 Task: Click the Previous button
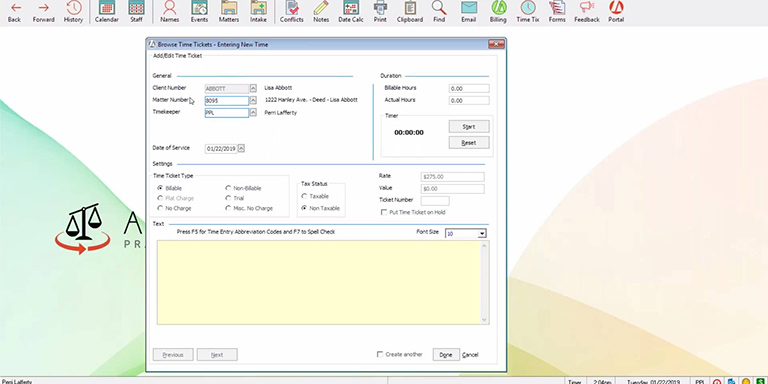point(173,355)
